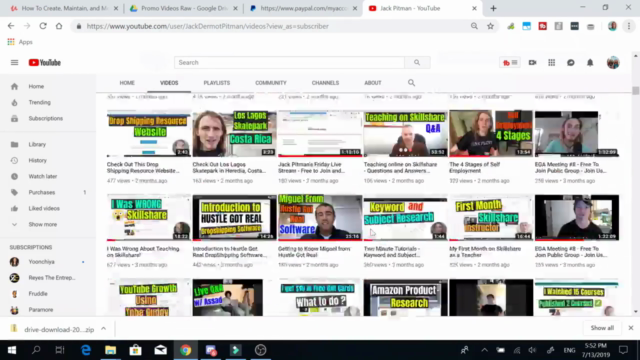
Task: Click the YouTube search field
Action: click(289, 62)
